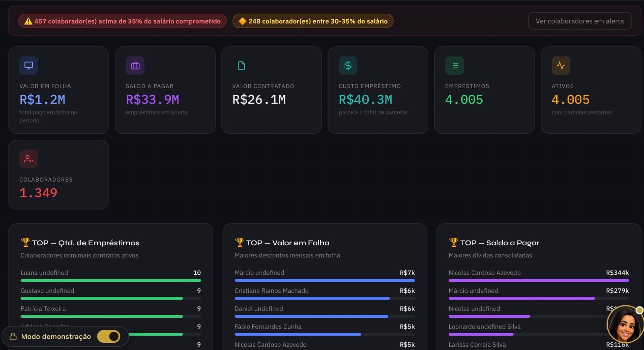Select Patrícia Teixeira in the loans ranking
This screenshot has height=350, width=644.
pos(43,309)
